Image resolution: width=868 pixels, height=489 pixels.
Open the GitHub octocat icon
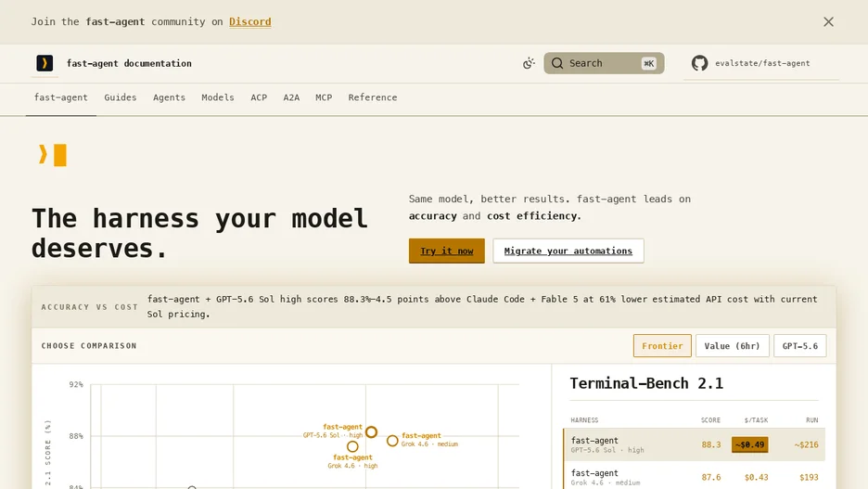coord(700,63)
